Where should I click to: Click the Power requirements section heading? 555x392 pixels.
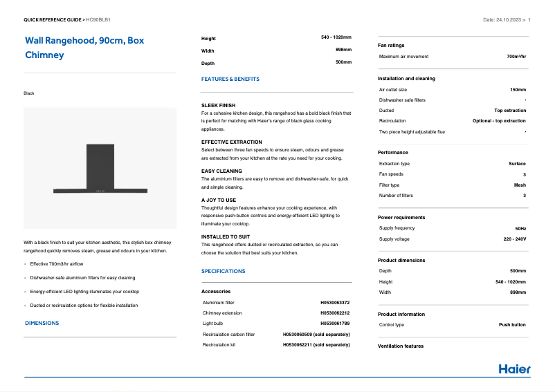401,217
